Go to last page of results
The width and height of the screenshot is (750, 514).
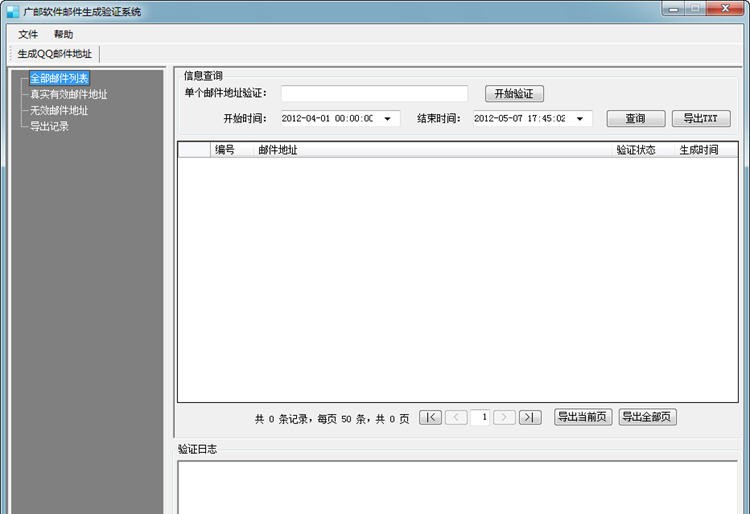530,417
